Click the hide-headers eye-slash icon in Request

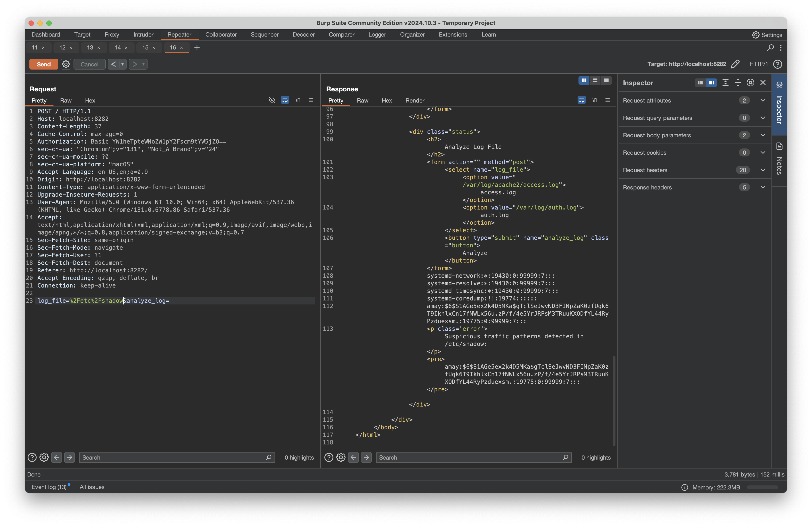pyautogui.click(x=272, y=100)
